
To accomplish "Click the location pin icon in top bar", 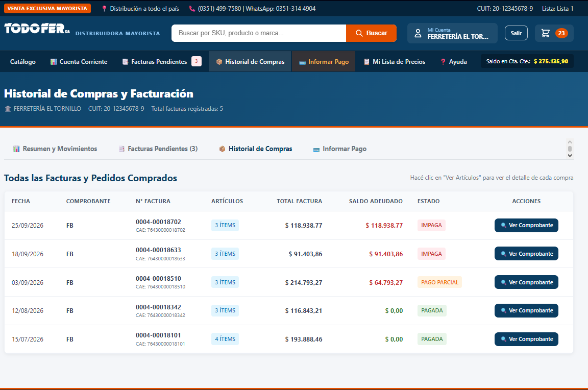I will point(104,9).
